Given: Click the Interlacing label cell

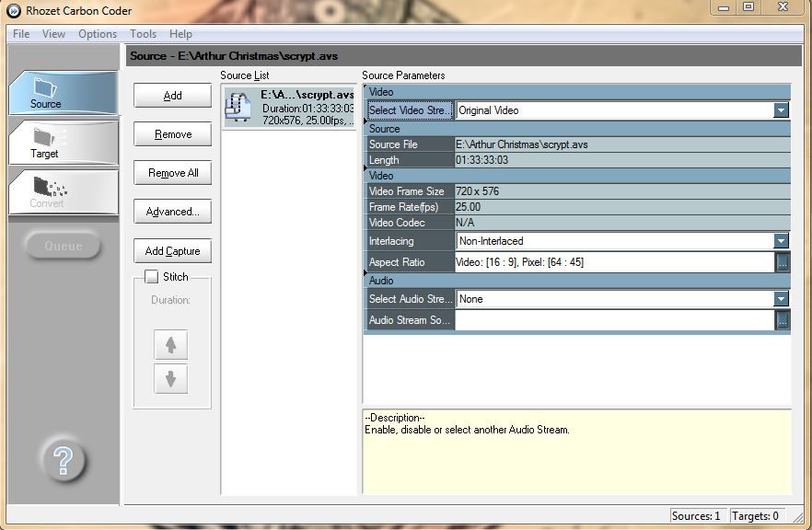Looking at the screenshot, I should pyautogui.click(x=410, y=241).
